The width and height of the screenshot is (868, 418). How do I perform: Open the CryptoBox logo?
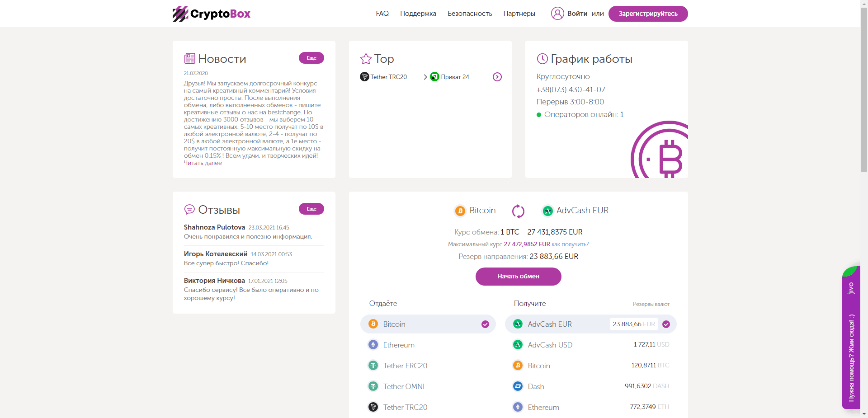211,14
